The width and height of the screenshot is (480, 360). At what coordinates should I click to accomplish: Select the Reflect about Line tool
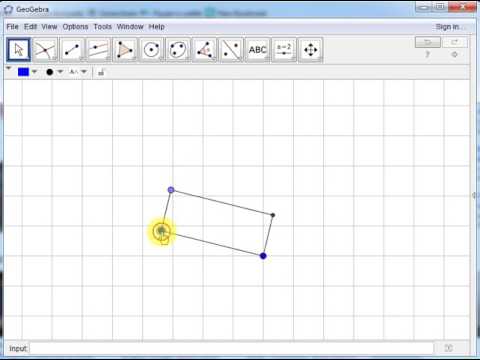[231, 50]
